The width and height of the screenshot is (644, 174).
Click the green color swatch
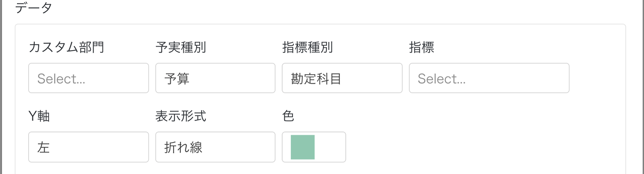(303, 147)
